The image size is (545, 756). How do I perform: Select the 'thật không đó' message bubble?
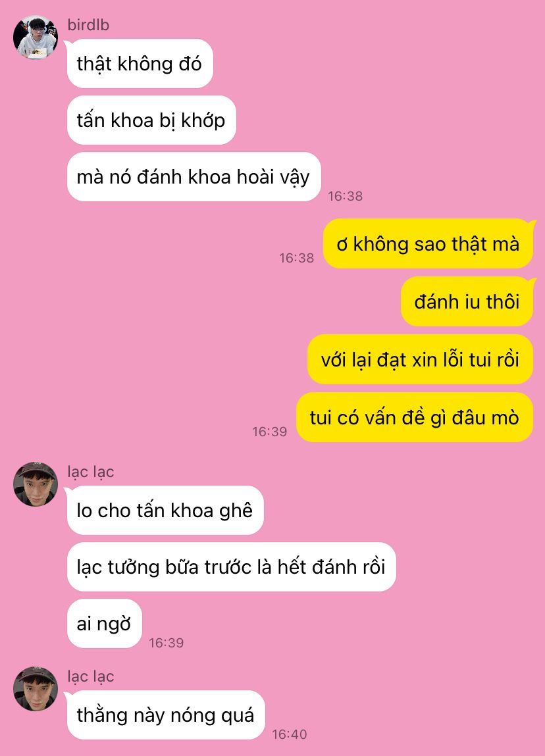tap(140, 64)
